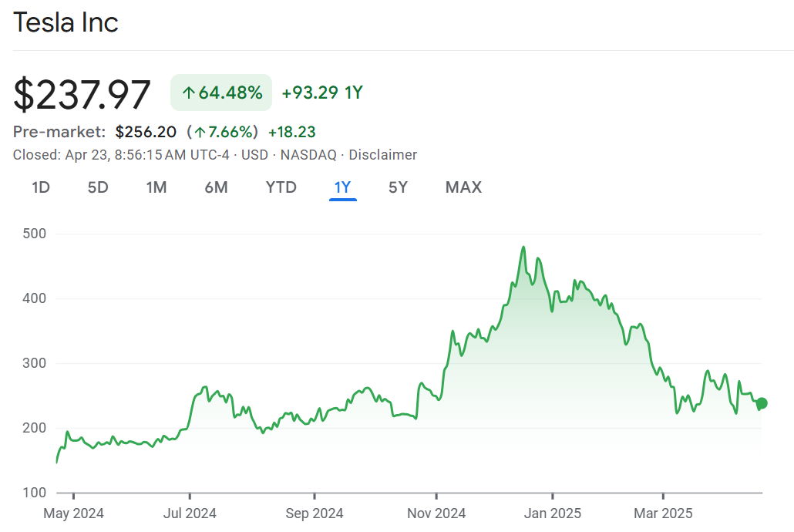The image size is (794, 532).
Task: Click the active 1Y tab
Action: (342, 187)
